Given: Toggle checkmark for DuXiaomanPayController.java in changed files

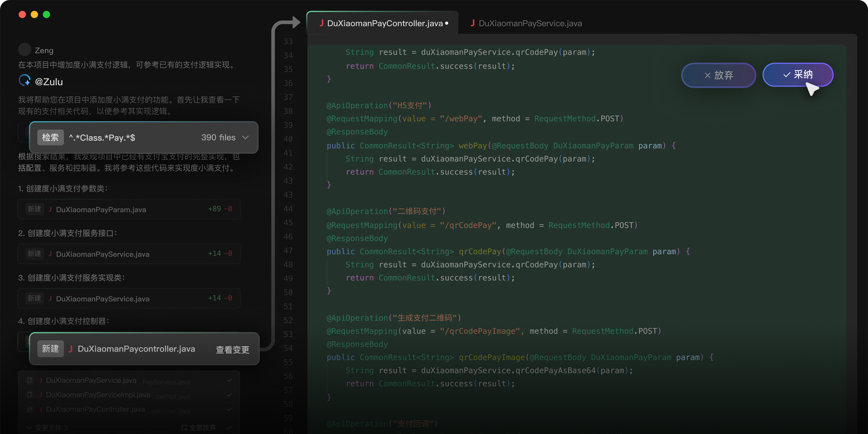Looking at the screenshot, I should click(229, 409).
